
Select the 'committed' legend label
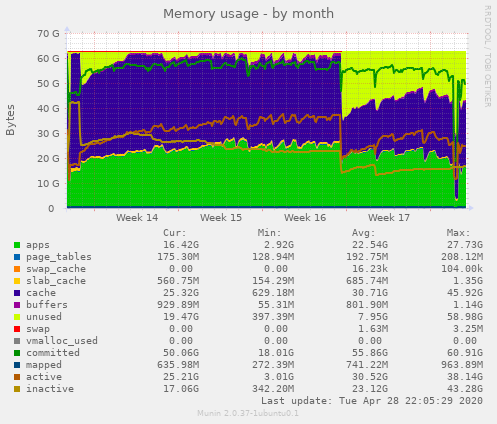[x=53, y=353]
